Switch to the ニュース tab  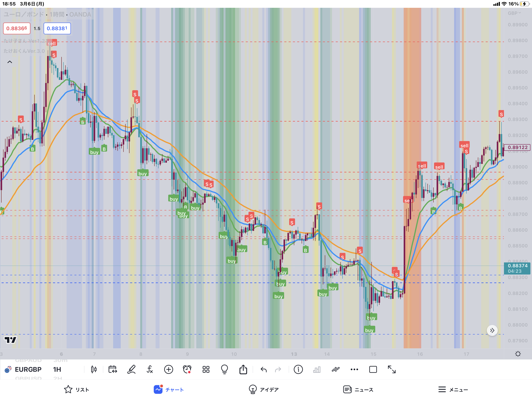pyautogui.click(x=358, y=389)
